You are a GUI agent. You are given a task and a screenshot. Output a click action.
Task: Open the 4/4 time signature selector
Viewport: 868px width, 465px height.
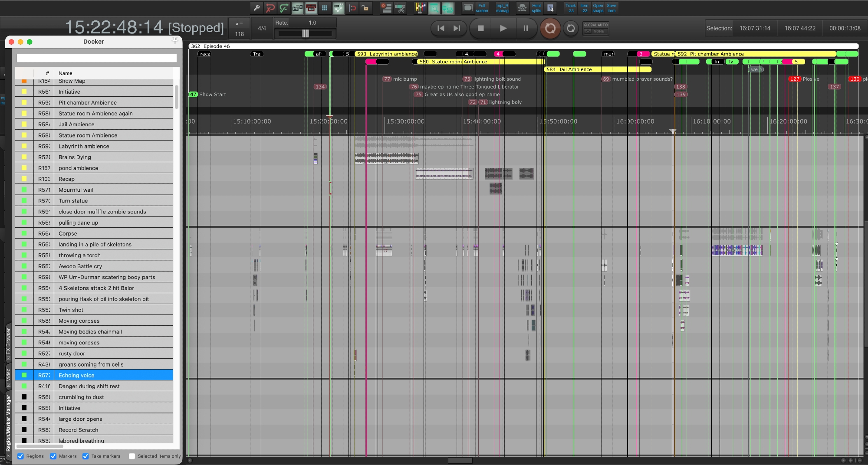coord(262,28)
